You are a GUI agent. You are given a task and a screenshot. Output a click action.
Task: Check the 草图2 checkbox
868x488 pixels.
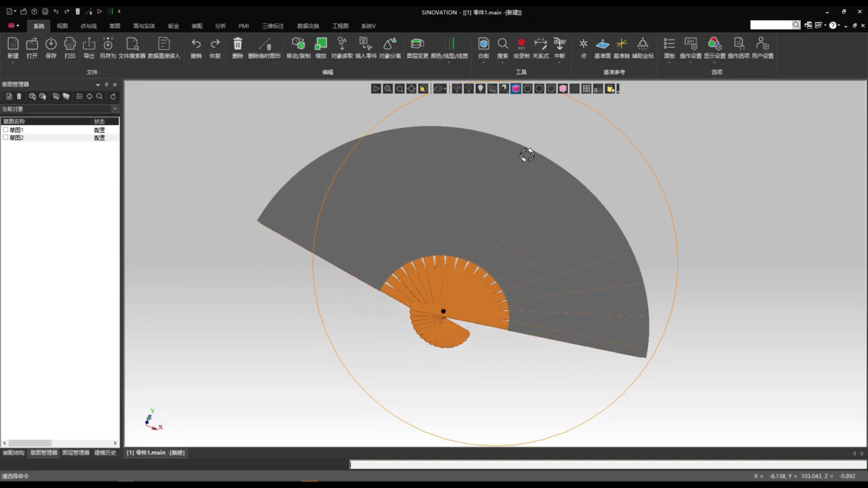click(6, 137)
